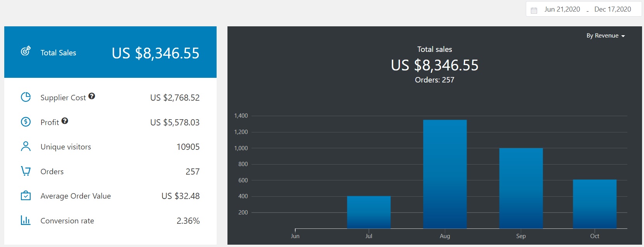Image resolution: width=644 pixels, height=247 pixels.
Task: Click the Orders: 257 chart label
Action: click(434, 80)
